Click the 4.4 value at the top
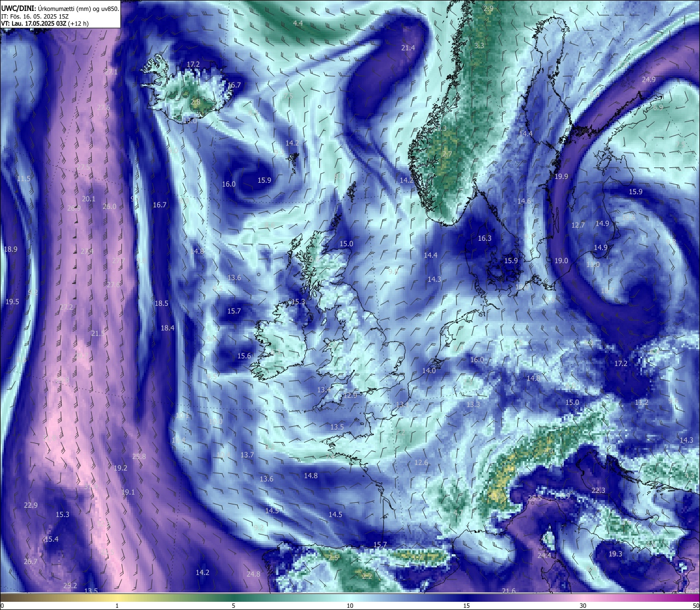The height and width of the screenshot is (610, 700). click(x=298, y=23)
